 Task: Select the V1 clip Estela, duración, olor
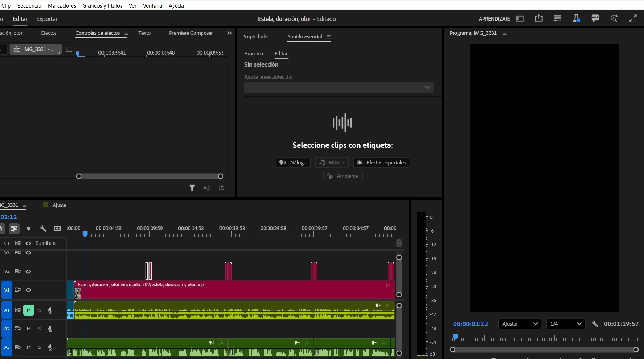click(234, 290)
